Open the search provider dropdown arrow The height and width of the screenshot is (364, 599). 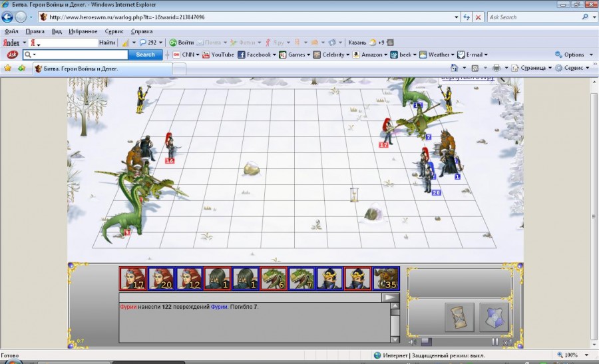click(594, 17)
